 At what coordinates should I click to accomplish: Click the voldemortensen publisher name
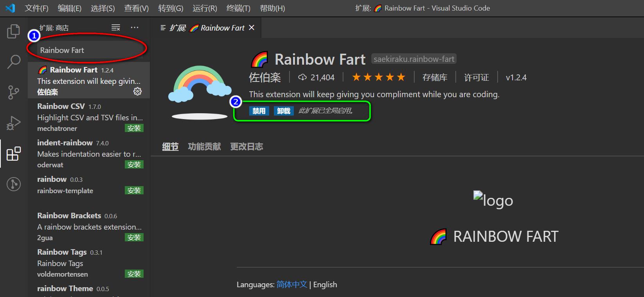tap(63, 274)
